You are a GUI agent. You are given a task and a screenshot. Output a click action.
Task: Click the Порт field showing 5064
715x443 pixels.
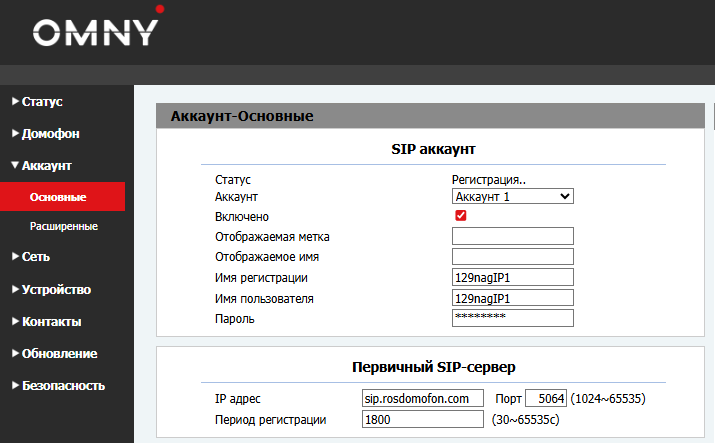546,399
